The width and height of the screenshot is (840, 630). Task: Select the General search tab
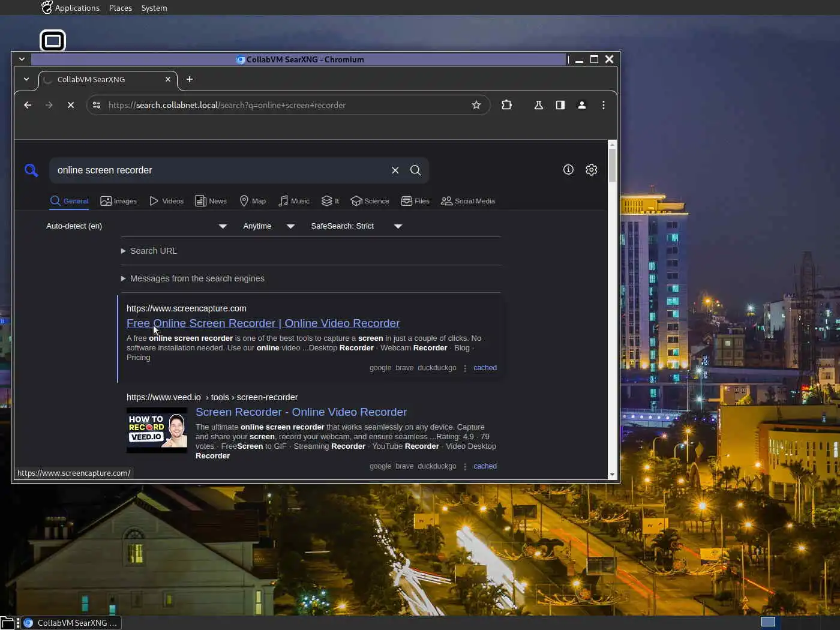70,201
